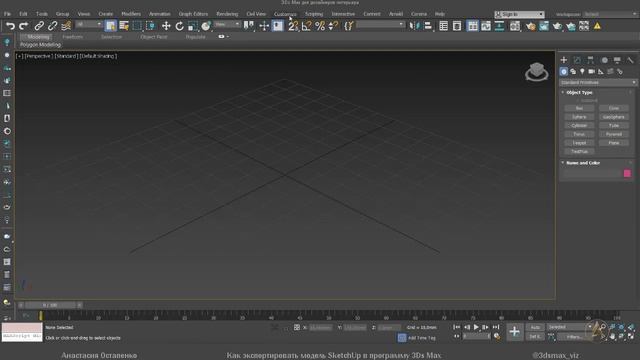
Task: Open the Selection Filter dropdown
Action: point(89,24)
